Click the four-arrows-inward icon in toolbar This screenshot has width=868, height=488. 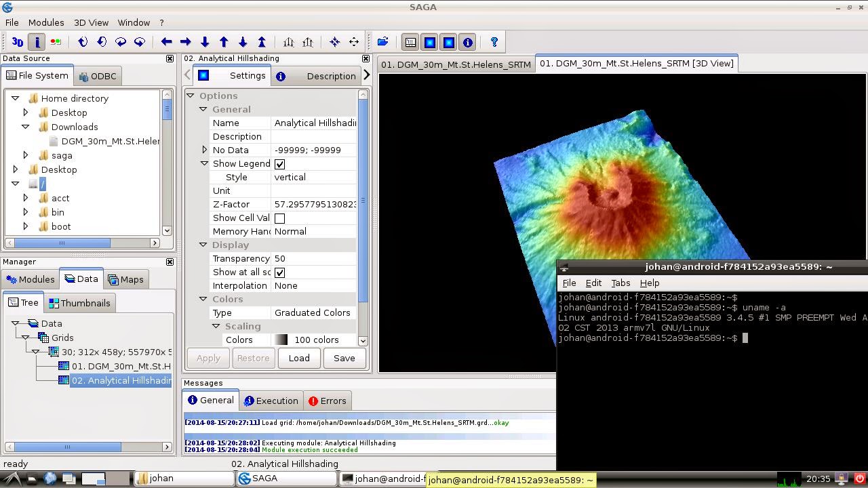(x=334, y=42)
